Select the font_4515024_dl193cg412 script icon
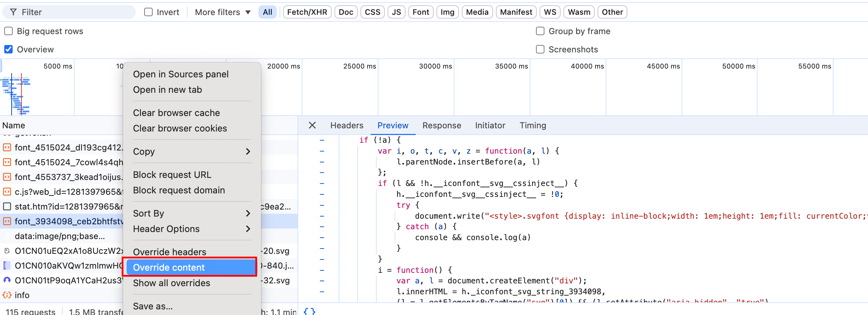 (7, 148)
